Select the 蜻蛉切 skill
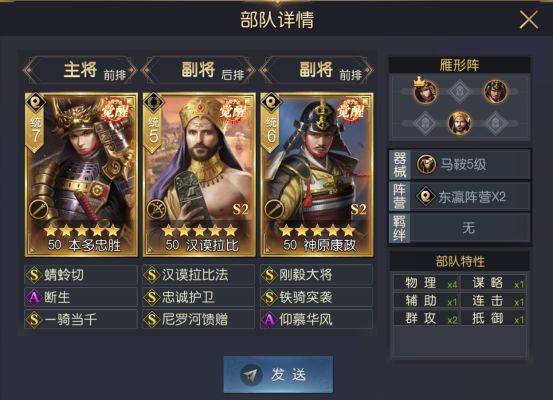Image resolution: width=553 pixels, height=400 pixels. point(81,275)
